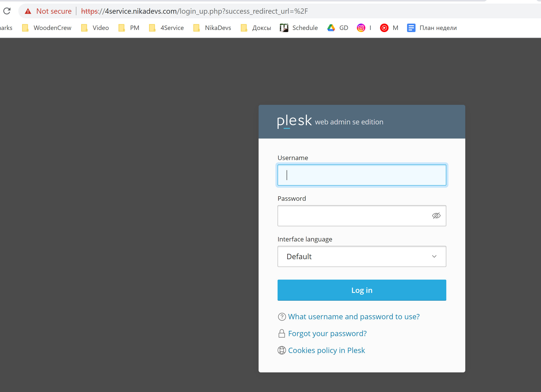Open the GD Google Drive bookmark
This screenshot has height=392, width=541.
click(x=337, y=28)
